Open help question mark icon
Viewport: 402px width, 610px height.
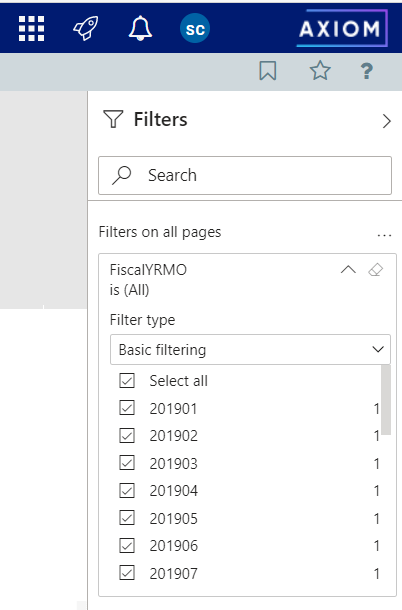click(x=366, y=71)
